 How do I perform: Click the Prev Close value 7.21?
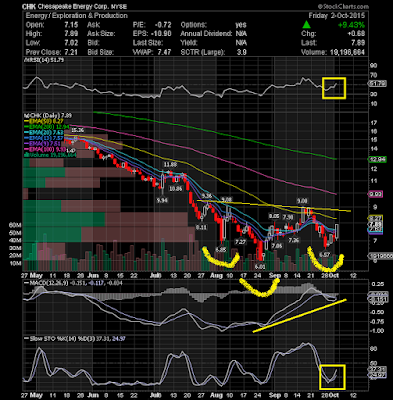pos(72,52)
